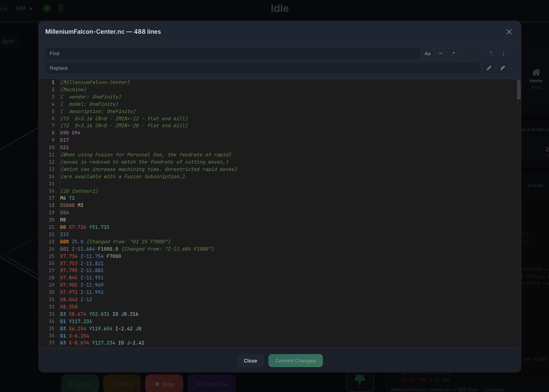
Task: Click the Close button
Action: click(x=250, y=361)
